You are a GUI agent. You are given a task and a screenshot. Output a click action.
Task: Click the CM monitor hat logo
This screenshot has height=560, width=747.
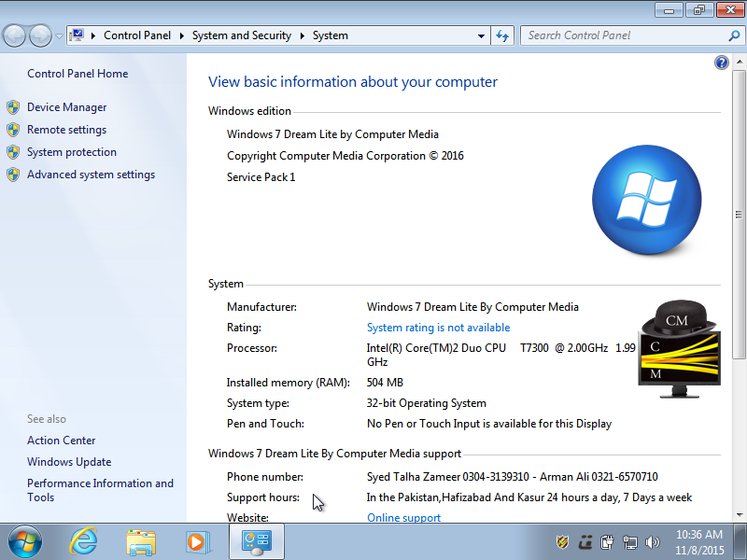680,349
